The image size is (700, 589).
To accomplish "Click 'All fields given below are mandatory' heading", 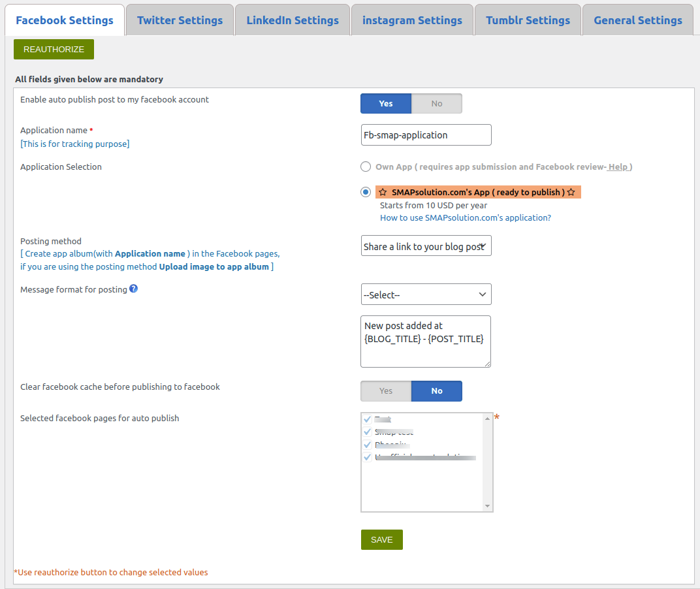I will (x=89, y=79).
